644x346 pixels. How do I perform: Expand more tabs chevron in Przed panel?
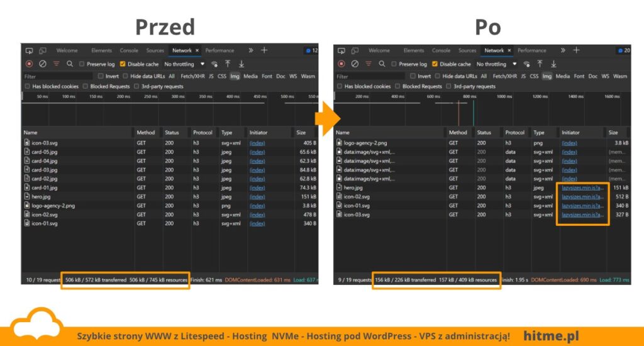(250, 50)
